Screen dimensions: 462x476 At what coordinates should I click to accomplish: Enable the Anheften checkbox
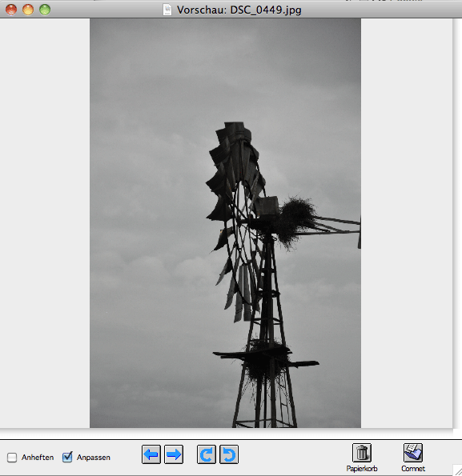tap(12, 457)
